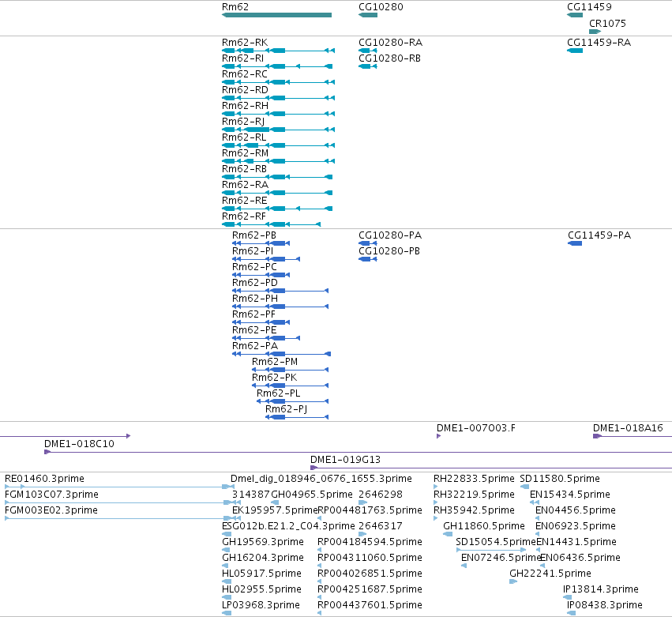
Task: Select the 2646298 feature label
Action: (381, 495)
